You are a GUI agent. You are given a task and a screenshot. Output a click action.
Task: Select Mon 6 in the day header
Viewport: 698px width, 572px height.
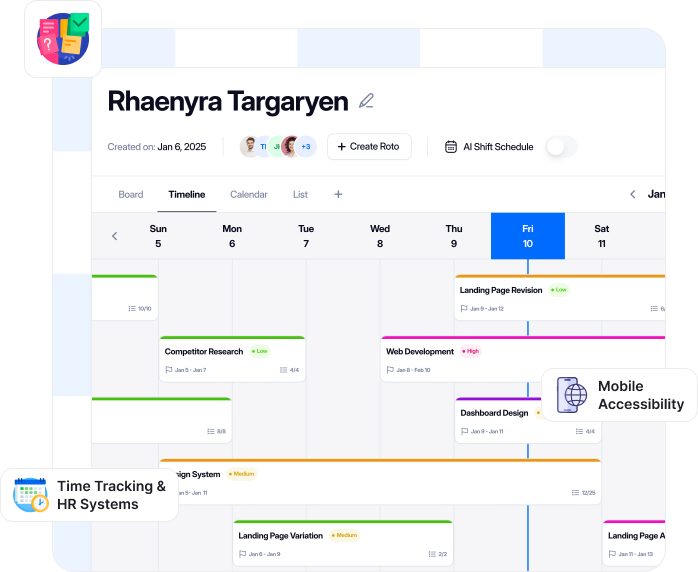click(232, 236)
